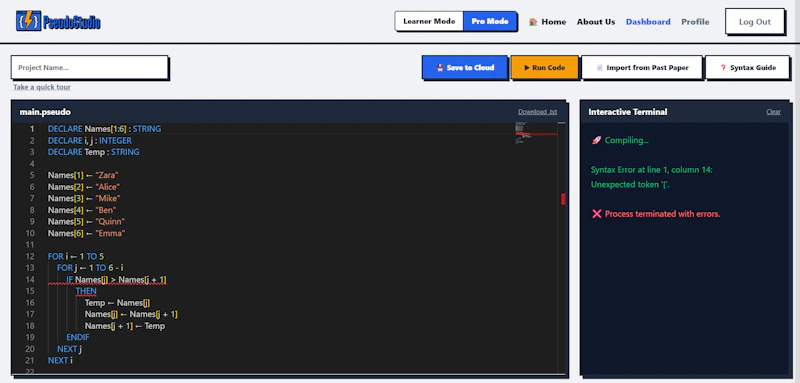Click the "Quinn" string on line 9

(x=110, y=222)
